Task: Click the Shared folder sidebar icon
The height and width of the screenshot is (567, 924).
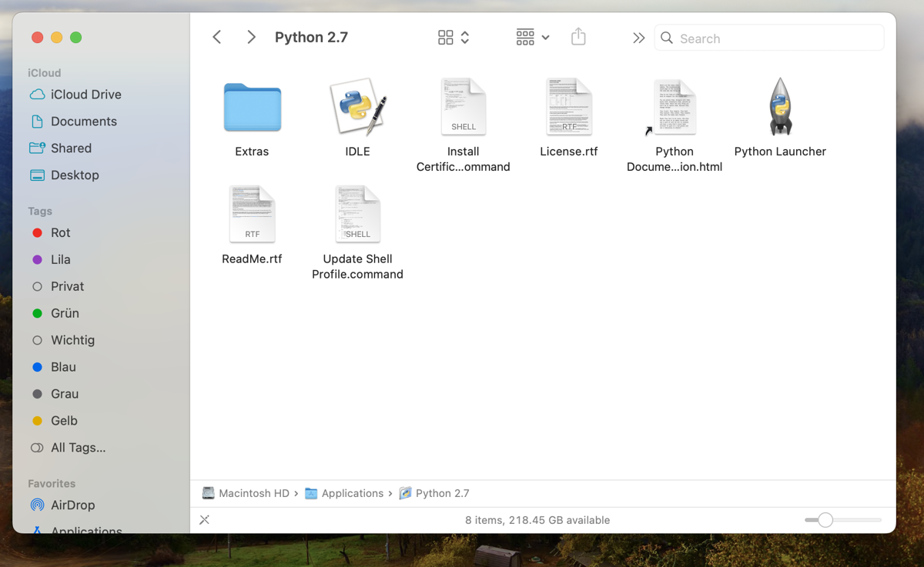Action: 37,148
